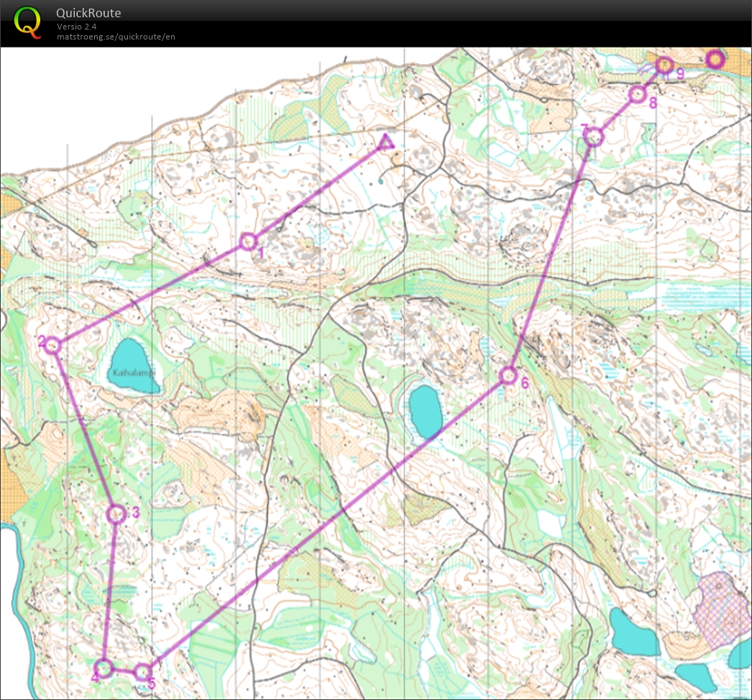Click the Kaihalampi lake

pos(135,365)
